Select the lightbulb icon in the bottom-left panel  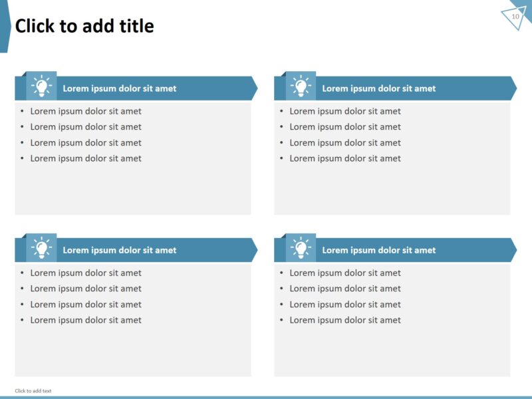tap(41, 248)
